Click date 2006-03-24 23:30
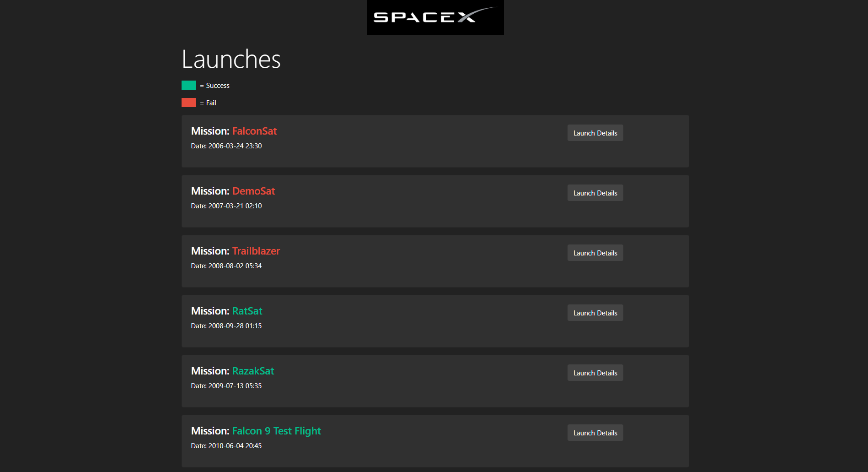The image size is (868, 472). click(226, 146)
